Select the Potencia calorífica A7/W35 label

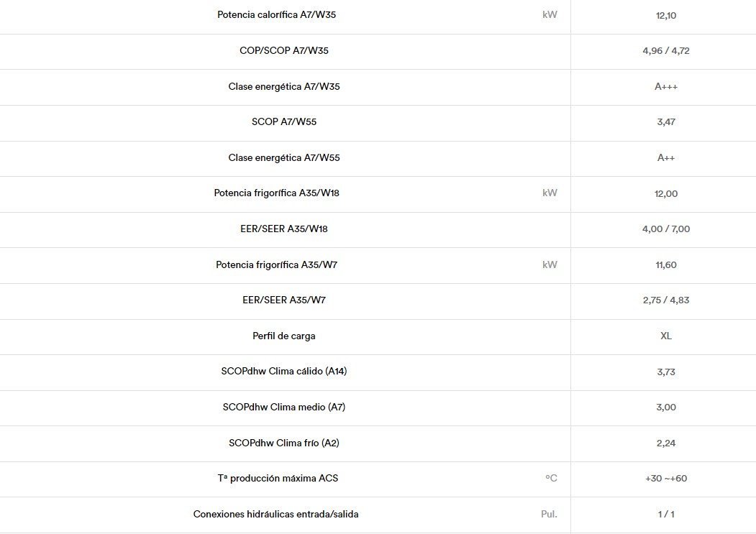[276, 14]
